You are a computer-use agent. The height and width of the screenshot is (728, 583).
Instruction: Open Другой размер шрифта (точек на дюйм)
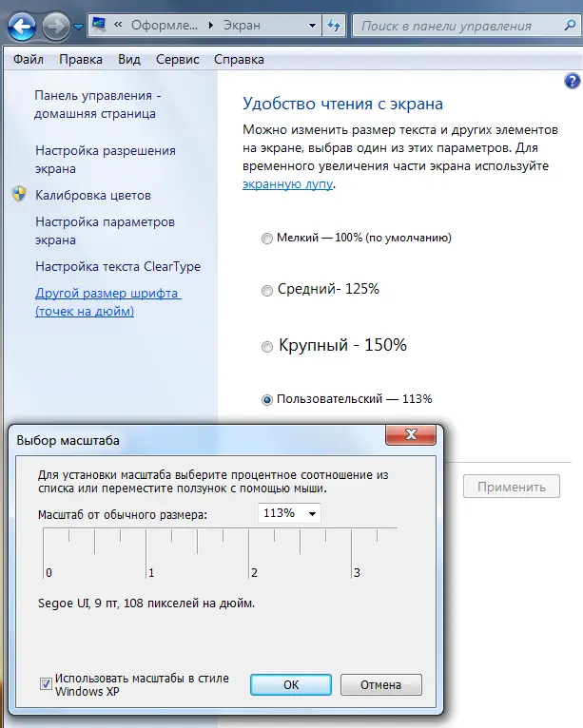[x=108, y=302]
